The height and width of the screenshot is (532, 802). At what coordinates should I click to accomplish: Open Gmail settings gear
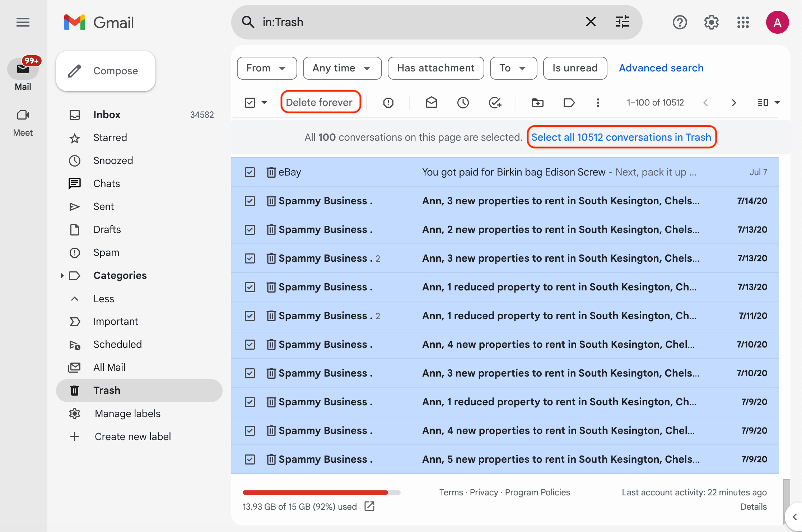[711, 22]
